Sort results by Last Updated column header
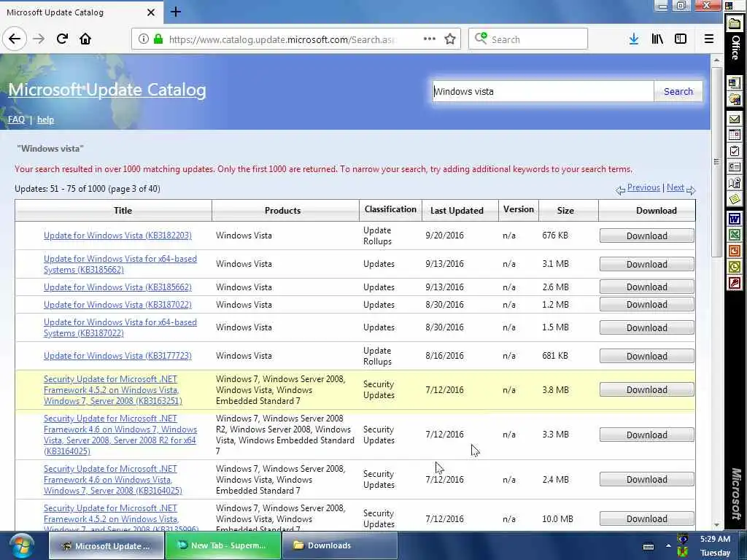Viewport: 747px width, 560px height. pos(457,211)
